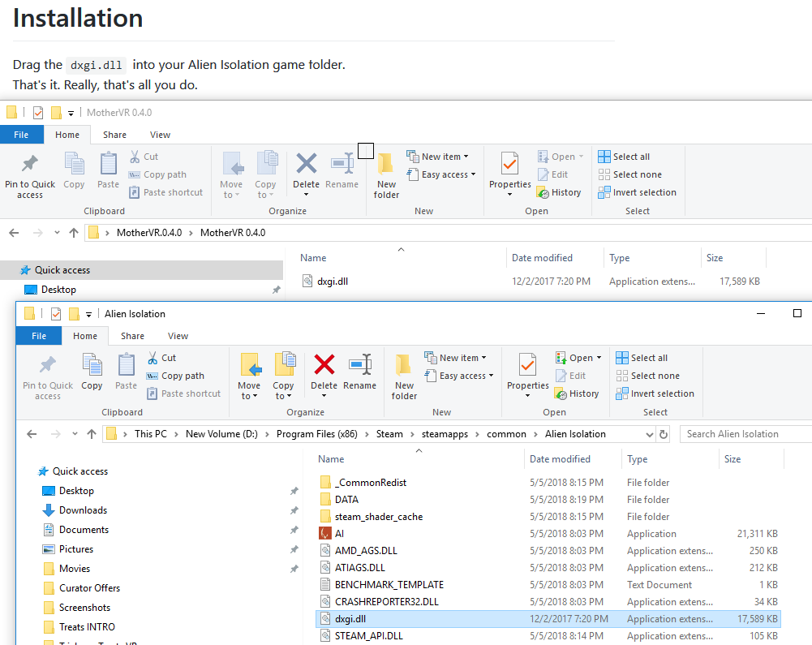The height and width of the screenshot is (645, 812).
Task: Switch to View tab in MotherVR window
Action: tap(160, 135)
